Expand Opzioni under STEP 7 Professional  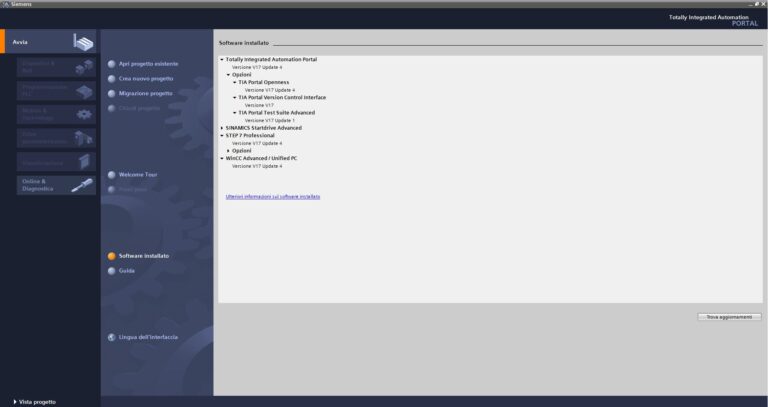[x=228, y=151]
